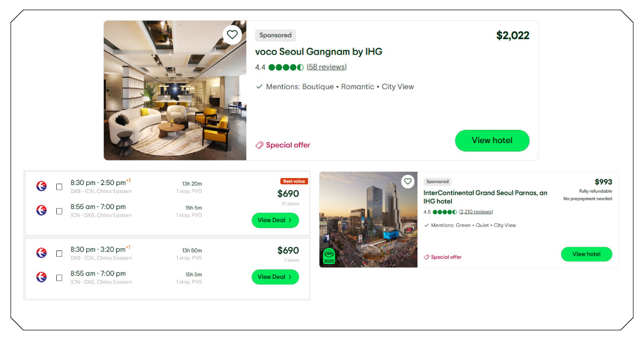644x340 pixels.
Task: Click View hotel for InterContinental Grand Seoul
Action: [586, 254]
